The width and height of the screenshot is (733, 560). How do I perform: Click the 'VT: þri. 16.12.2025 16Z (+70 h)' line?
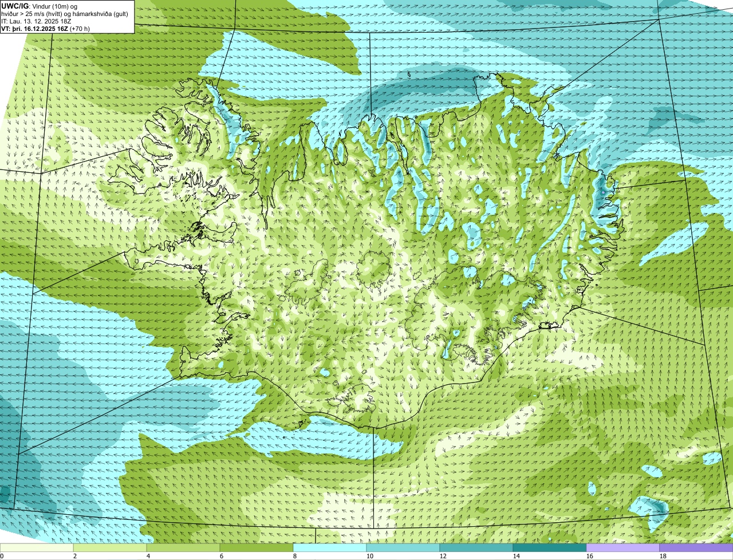(x=45, y=29)
